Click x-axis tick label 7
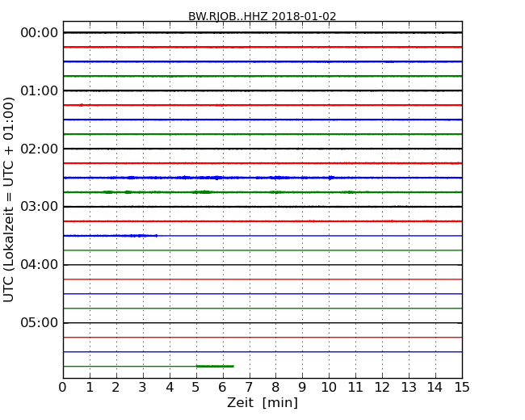 click(x=249, y=388)
